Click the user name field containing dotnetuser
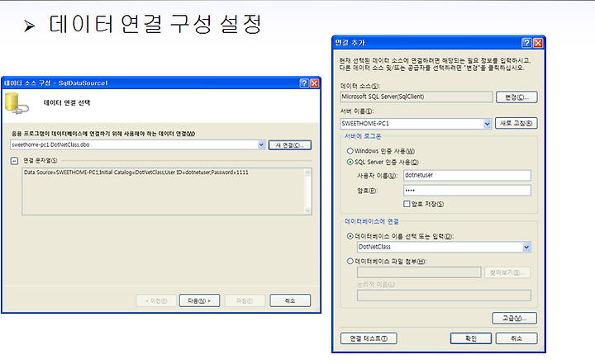The width and height of the screenshot is (595, 364). (467, 175)
